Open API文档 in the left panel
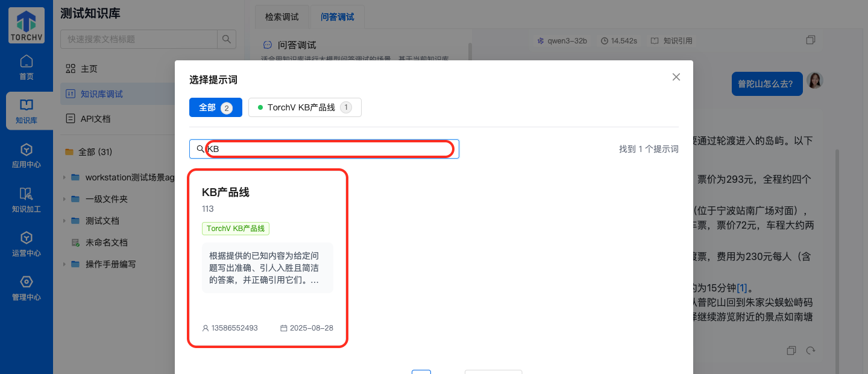This screenshot has height=374, width=868. coord(95,119)
